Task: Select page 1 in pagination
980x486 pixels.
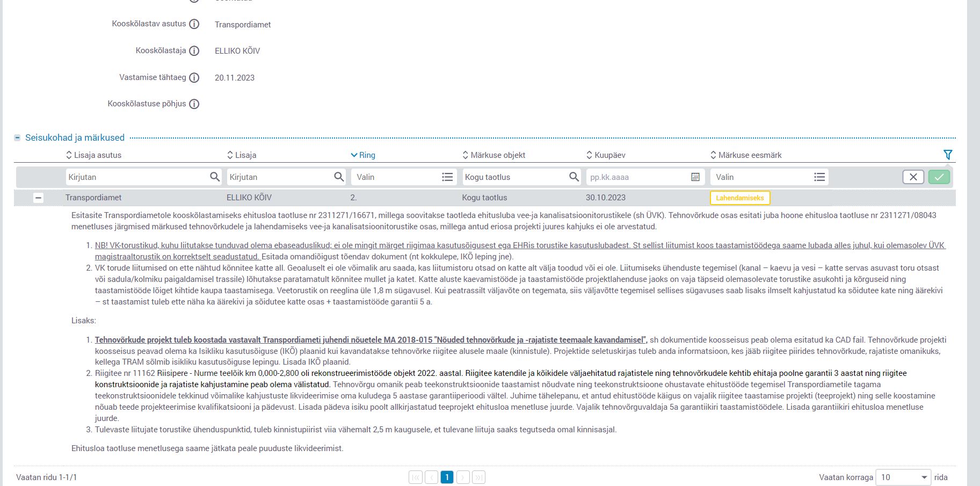Action: [447, 477]
